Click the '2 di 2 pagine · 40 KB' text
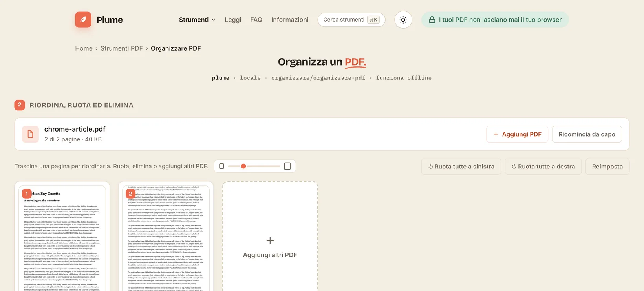Image resolution: width=644 pixels, height=291 pixels. coord(73,139)
